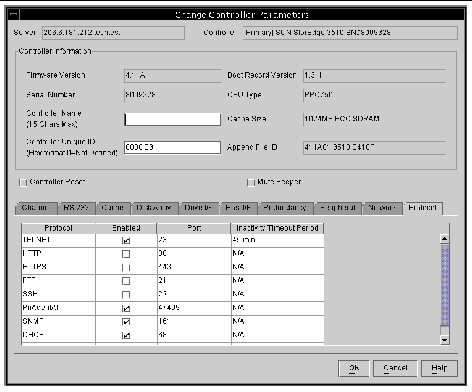Screen dimensions: 472x392
Task: Click the Server address field
Action: (x=113, y=33)
